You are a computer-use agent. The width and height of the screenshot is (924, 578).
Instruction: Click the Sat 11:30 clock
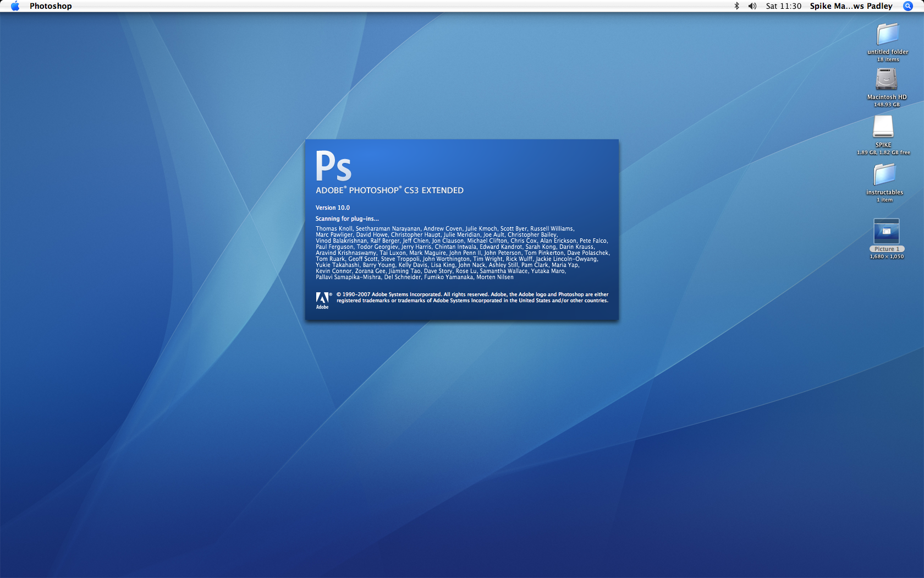[x=783, y=6]
